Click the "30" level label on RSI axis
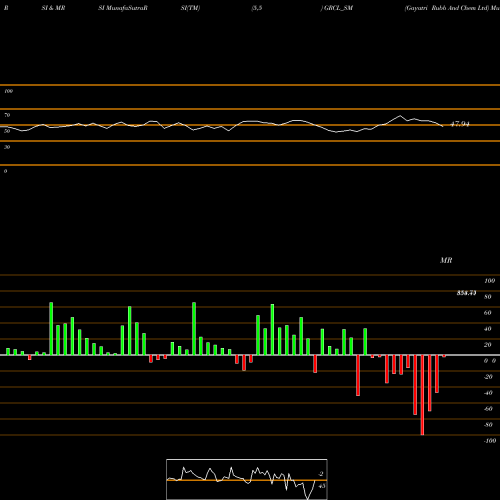500x500 pixels. tap(7, 147)
